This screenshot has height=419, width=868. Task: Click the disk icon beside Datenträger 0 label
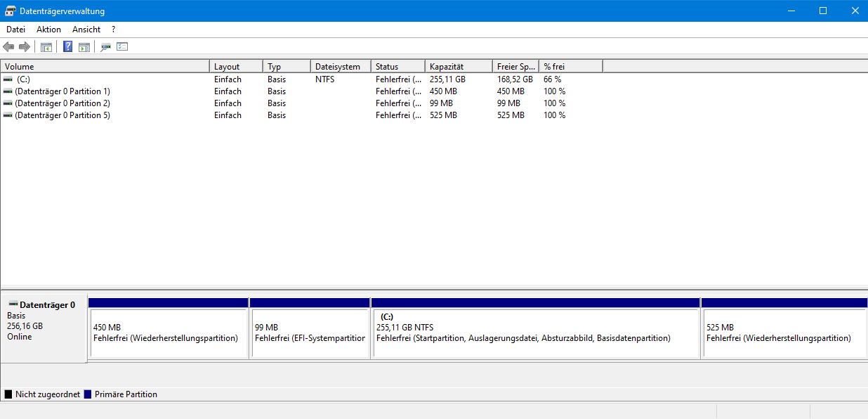(13, 304)
